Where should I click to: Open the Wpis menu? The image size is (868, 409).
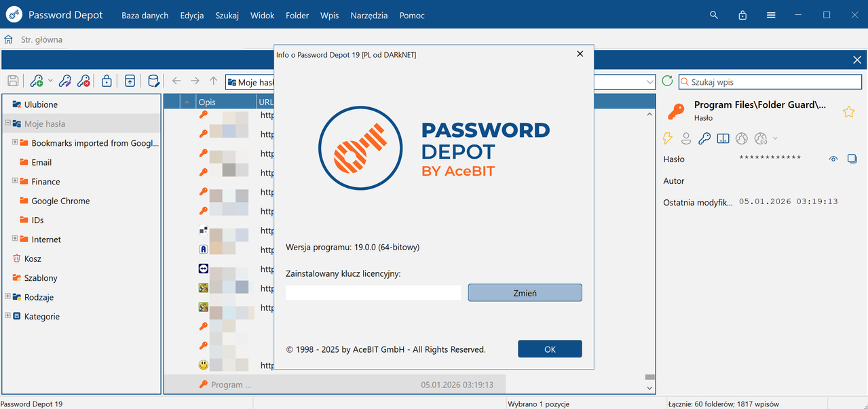click(330, 15)
